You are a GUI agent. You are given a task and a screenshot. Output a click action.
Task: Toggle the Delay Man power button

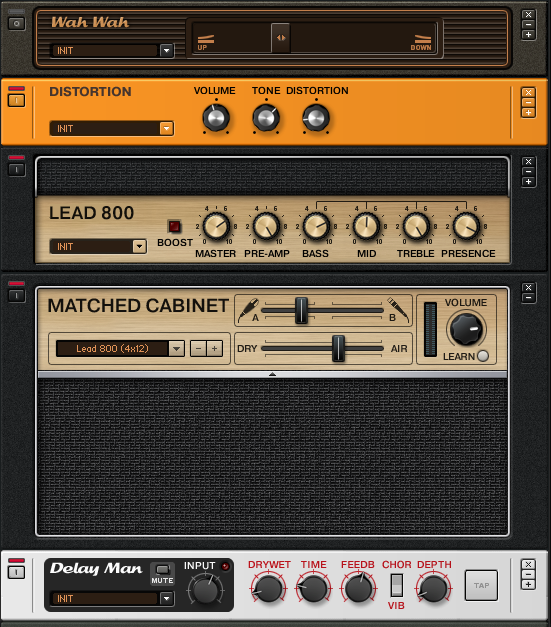pyautogui.click(x=16, y=572)
